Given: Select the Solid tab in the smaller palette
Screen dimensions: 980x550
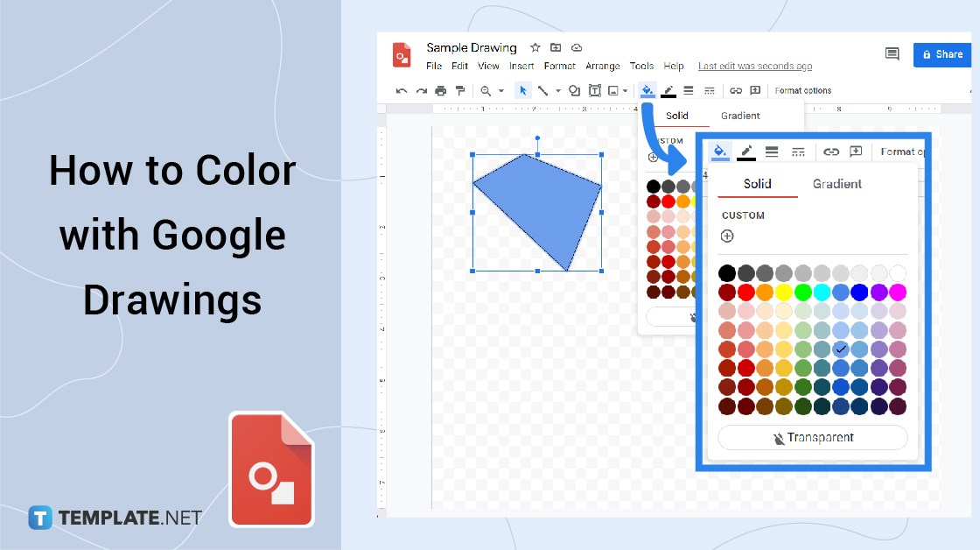Looking at the screenshot, I should tap(677, 116).
